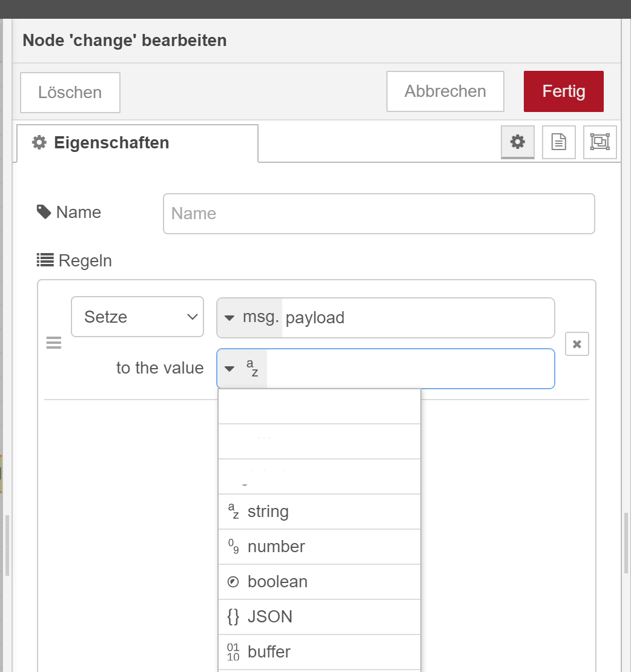
Task: Click the Abbrechen button
Action: [445, 91]
